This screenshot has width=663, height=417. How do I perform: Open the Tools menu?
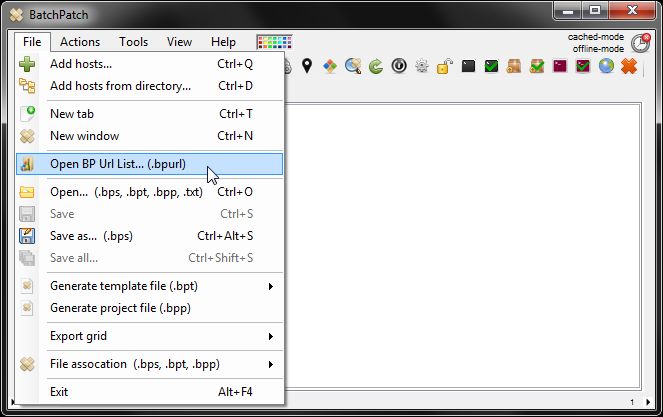click(133, 42)
